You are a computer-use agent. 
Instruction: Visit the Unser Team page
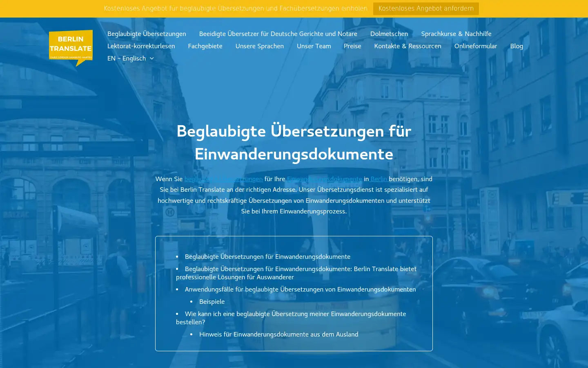314,46
